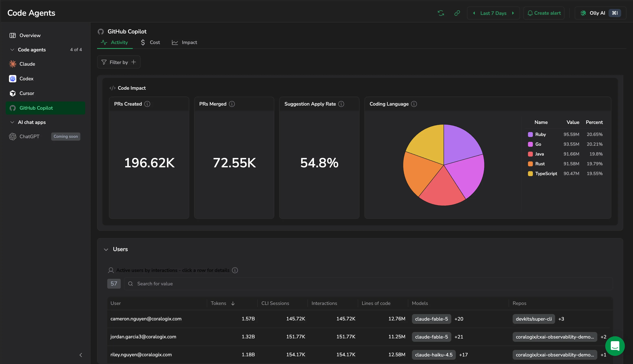Screen dimensions: 633x364
Task: Open the support chat bubble
Action: point(615,346)
